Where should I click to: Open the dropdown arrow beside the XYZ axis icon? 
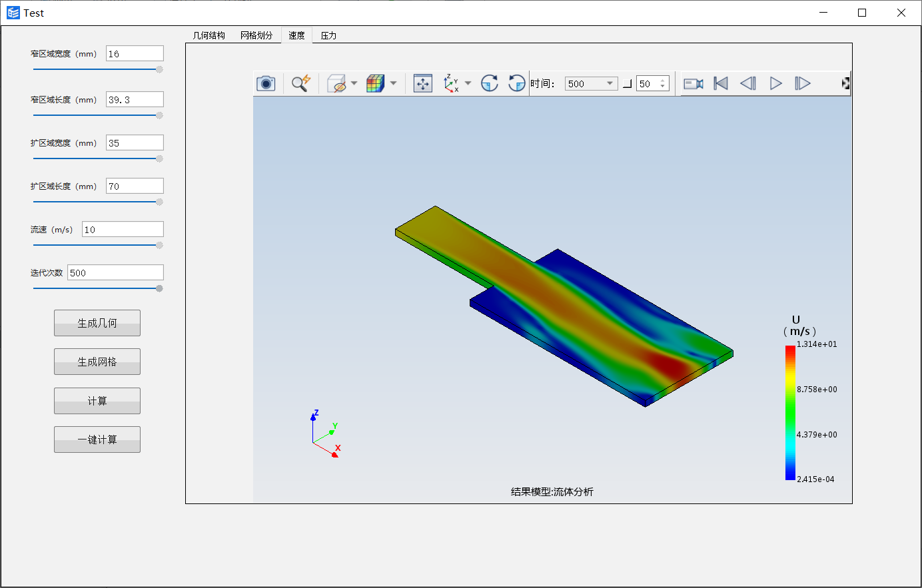468,83
